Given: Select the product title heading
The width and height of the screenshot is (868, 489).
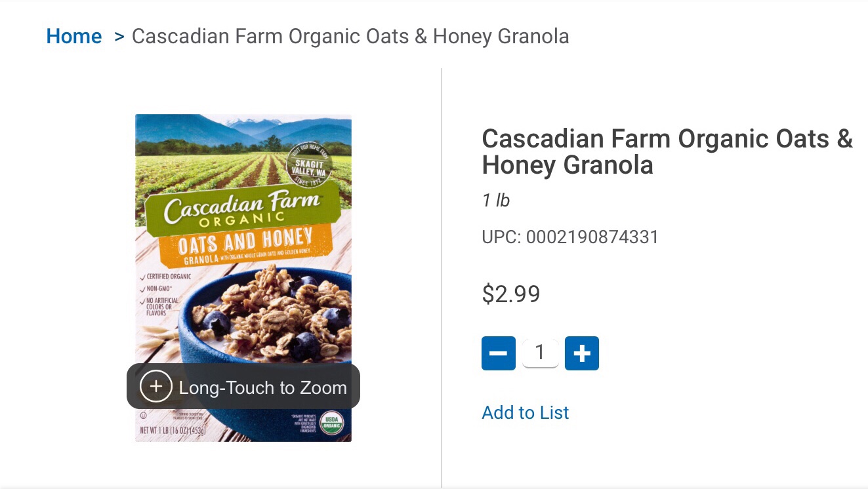Looking at the screenshot, I should pyautogui.click(x=667, y=151).
